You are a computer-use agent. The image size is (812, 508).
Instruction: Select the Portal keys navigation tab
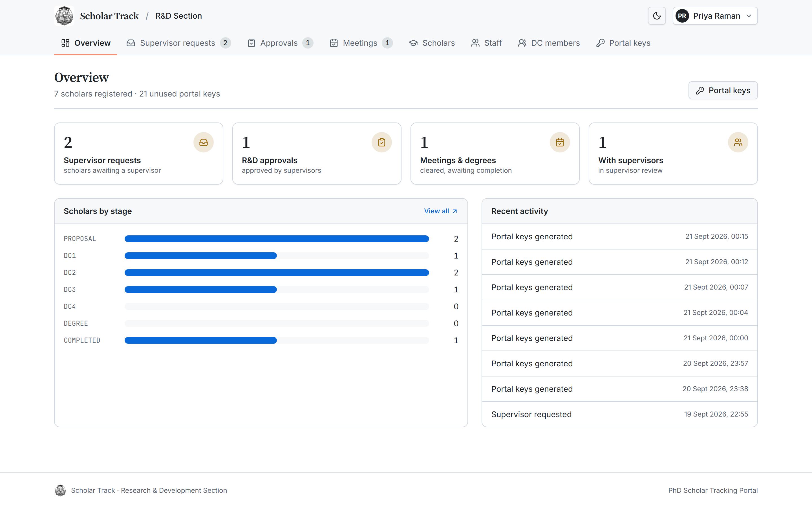pos(623,43)
